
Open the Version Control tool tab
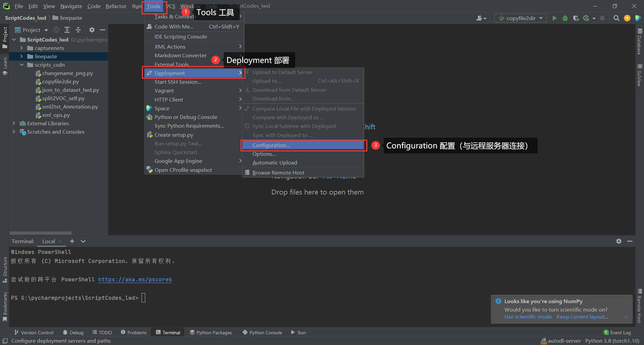(x=34, y=333)
